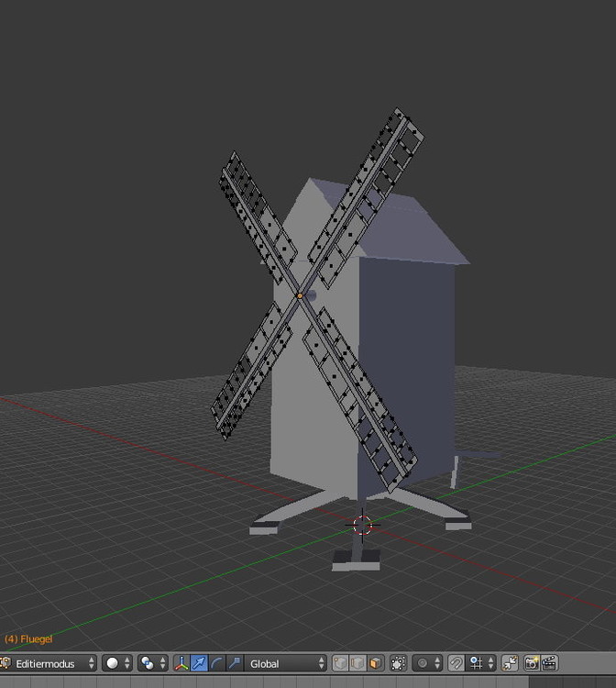This screenshot has width=616, height=688.
Task: Open the proportional editing dropdown
Action: click(427, 663)
